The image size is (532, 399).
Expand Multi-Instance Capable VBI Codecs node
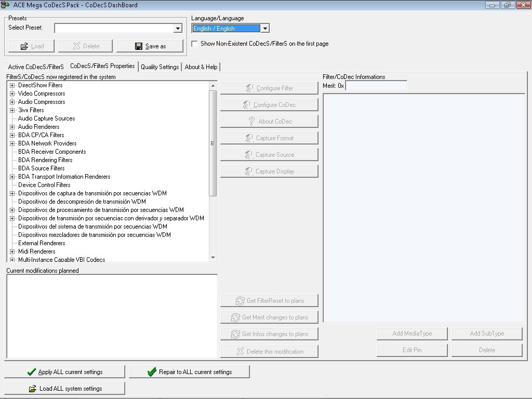12,260
